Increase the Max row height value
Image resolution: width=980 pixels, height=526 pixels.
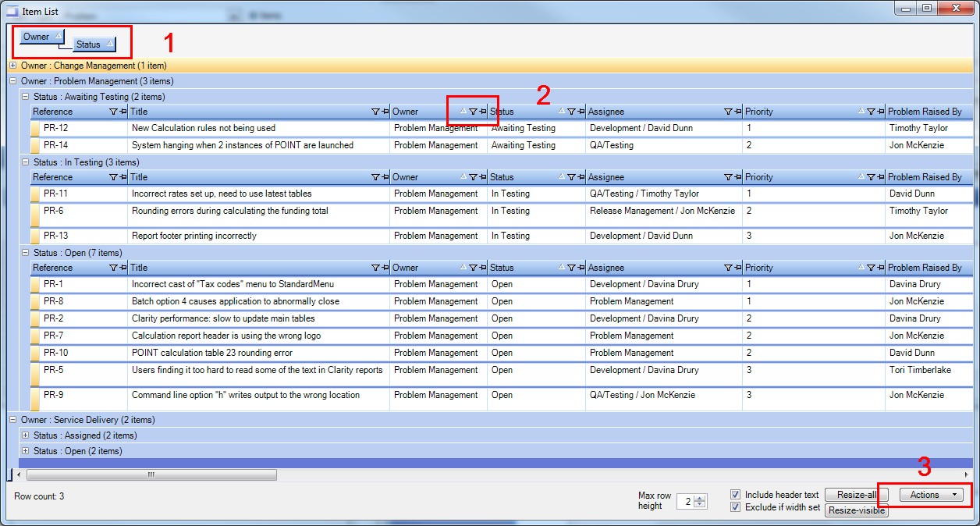pos(700,498)
